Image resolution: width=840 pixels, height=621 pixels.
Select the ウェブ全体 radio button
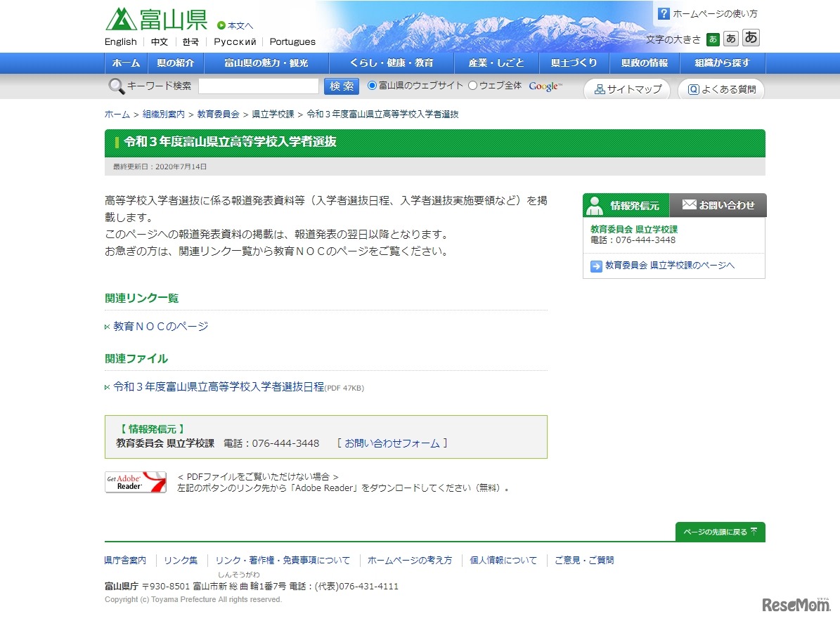point(472,86)
